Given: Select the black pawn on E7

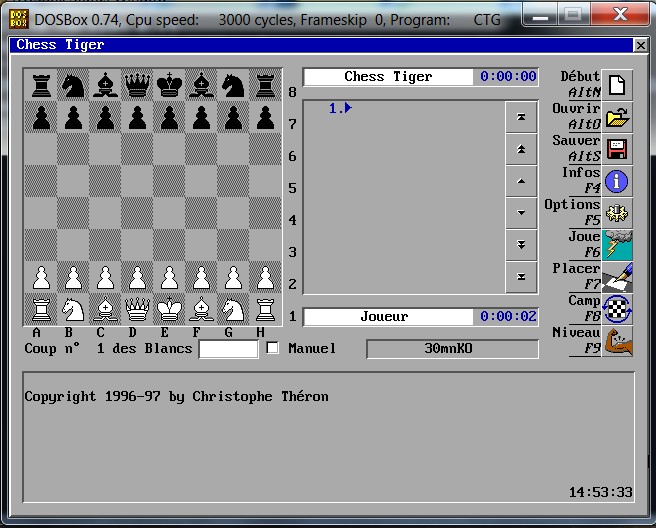Looking at the screenshot, I should [169, 118].
